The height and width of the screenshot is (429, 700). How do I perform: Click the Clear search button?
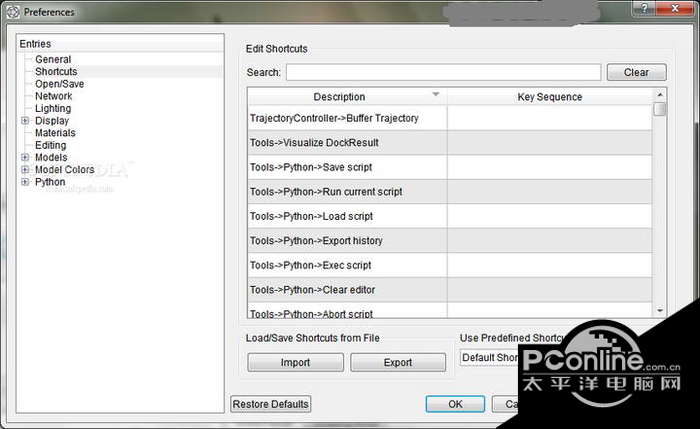point(636,72)
